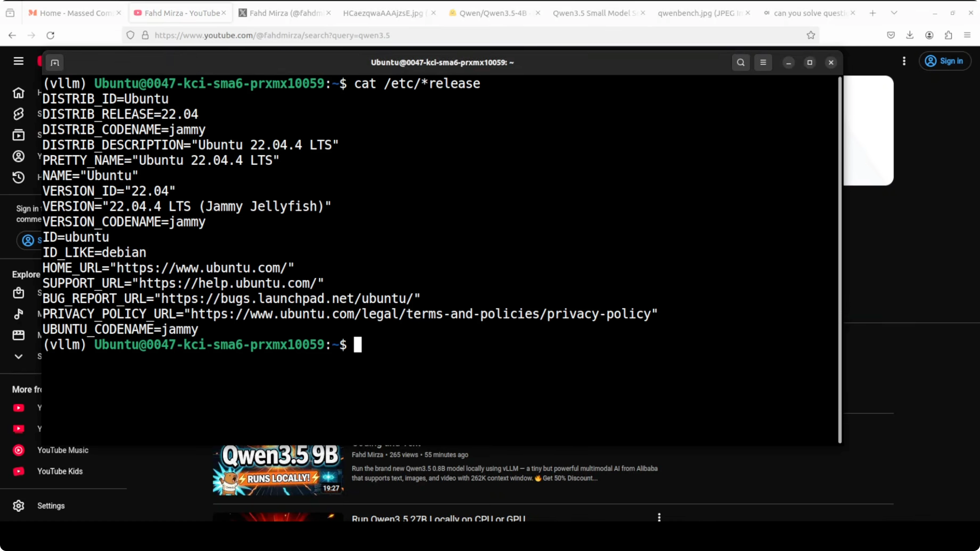Expand the Explore show-more chevron
The height and width of the screenshot is (551, 980).
pyautogui.click(x=18, y=356)
